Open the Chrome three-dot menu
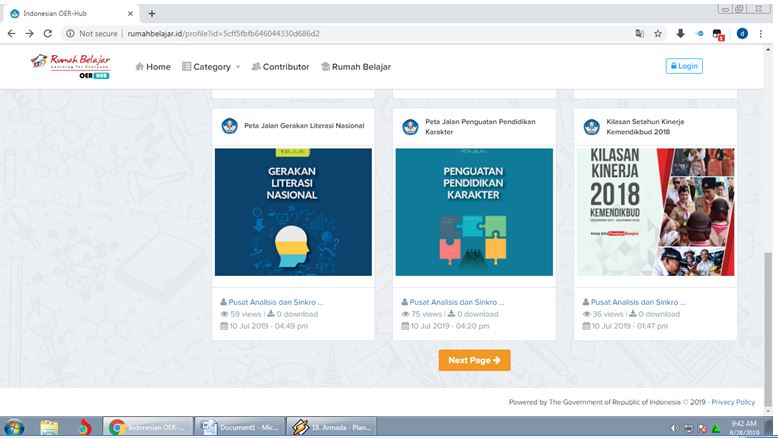778x438 pixels. 761,33
